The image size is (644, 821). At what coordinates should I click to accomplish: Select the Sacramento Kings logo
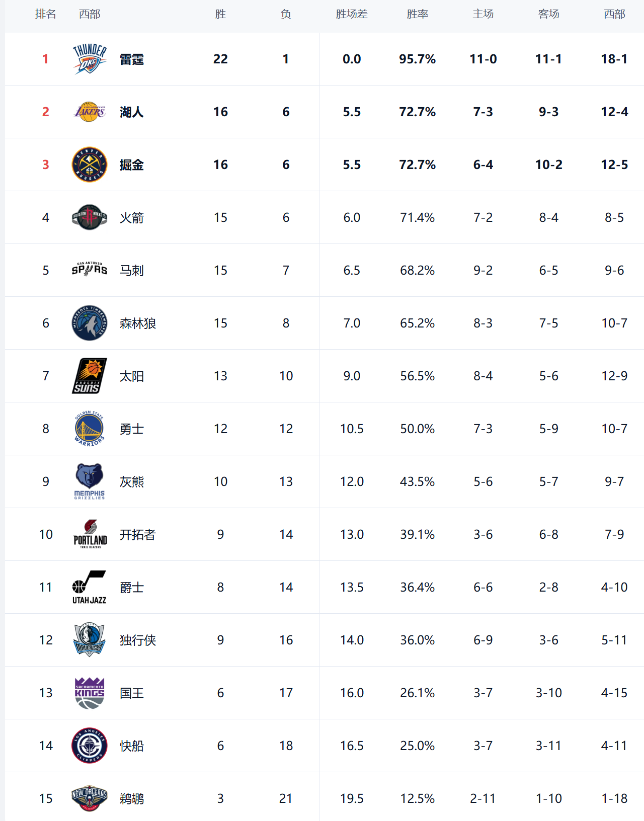tap(90, 693)
